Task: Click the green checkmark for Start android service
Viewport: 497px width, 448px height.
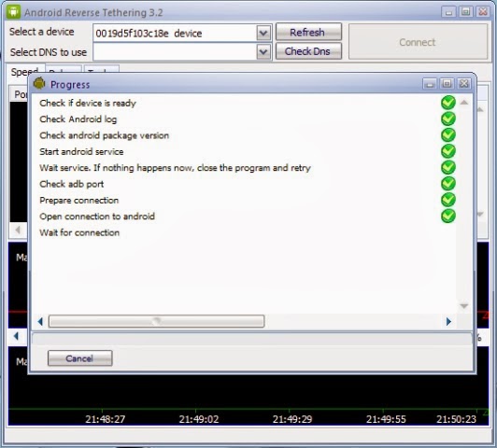Action: (x=448, y=151)
